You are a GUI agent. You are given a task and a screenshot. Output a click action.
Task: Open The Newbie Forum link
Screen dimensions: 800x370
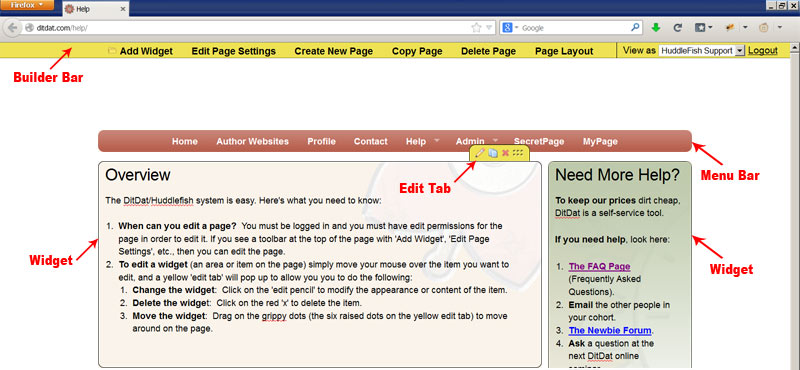[610, 330]
